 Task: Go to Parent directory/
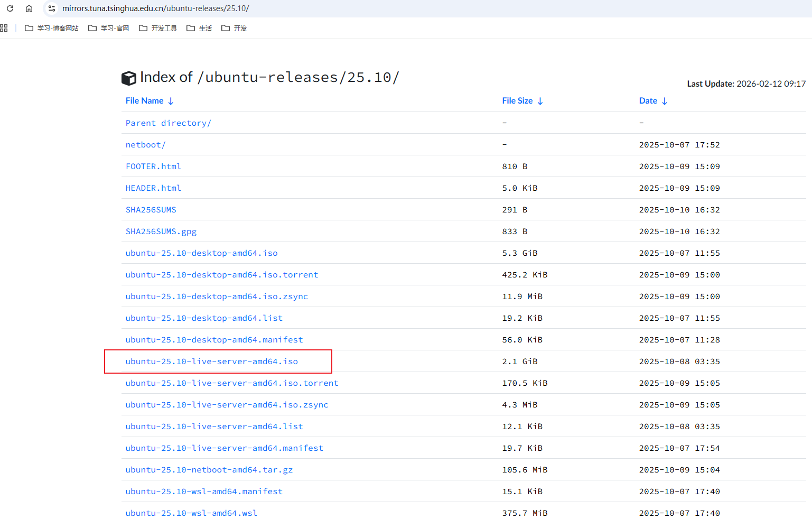pyautogui.click(x=168, y=123)
